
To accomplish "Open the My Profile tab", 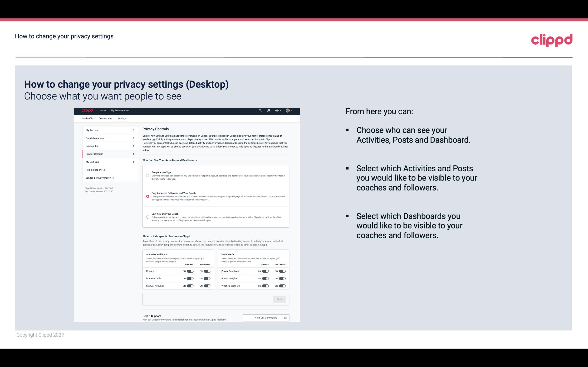I will click(x=88, y=118).
